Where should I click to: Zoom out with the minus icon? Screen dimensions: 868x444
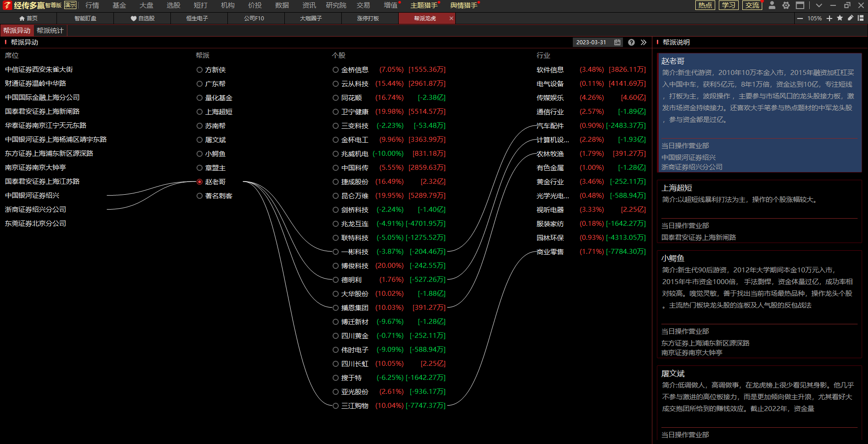pos(800,19)
